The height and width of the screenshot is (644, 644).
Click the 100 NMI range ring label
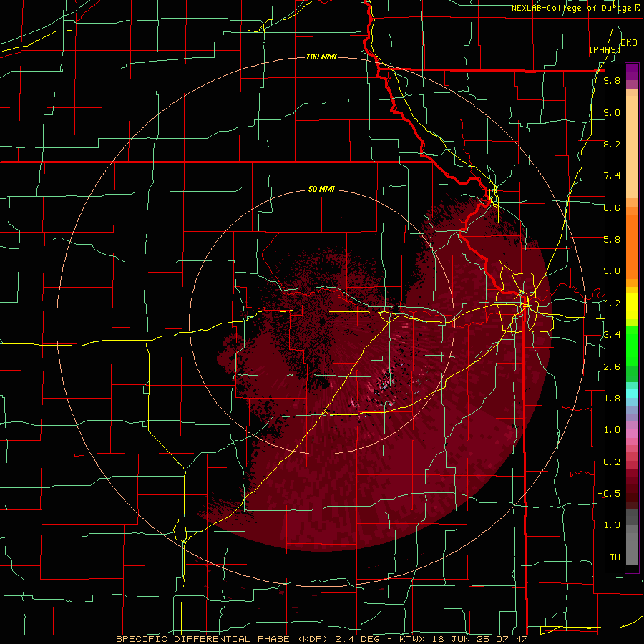click(x=321, y=57)
